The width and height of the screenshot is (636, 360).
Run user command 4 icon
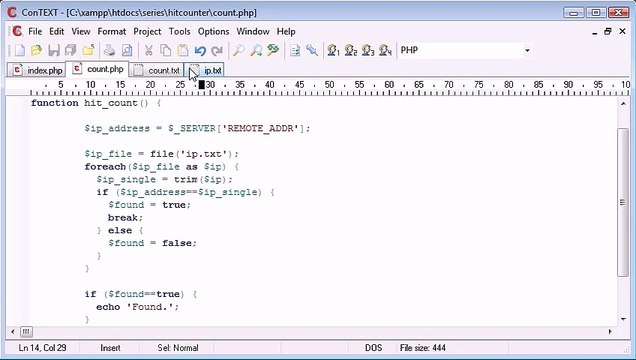tap(385, 50)
